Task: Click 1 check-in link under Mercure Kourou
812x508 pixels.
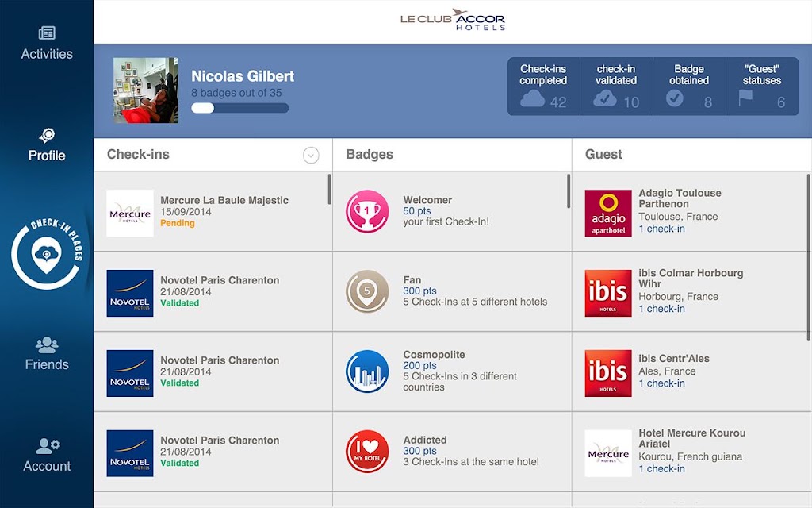Action: [x=661, y=468]
